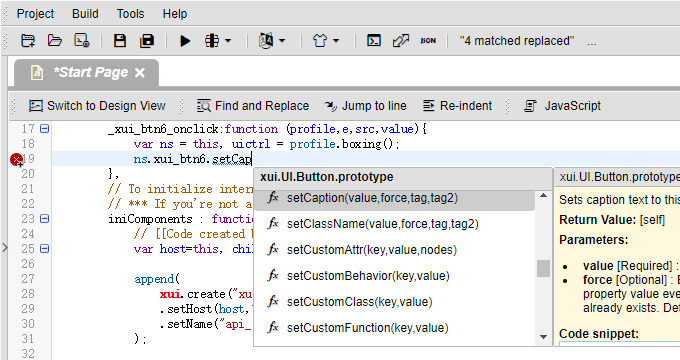
Task: Click the fx icon beside setCustomClass
Action: coord(273,301)
